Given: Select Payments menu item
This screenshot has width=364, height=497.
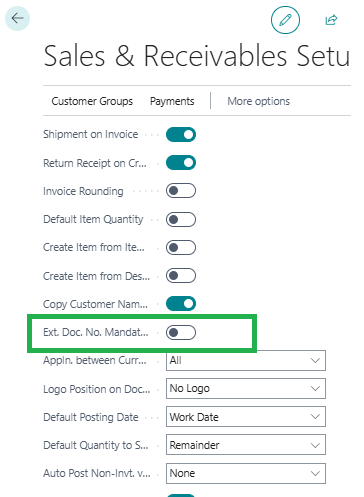Looking at the screenshot, I should pyautogui.click(x=172, y=101).
